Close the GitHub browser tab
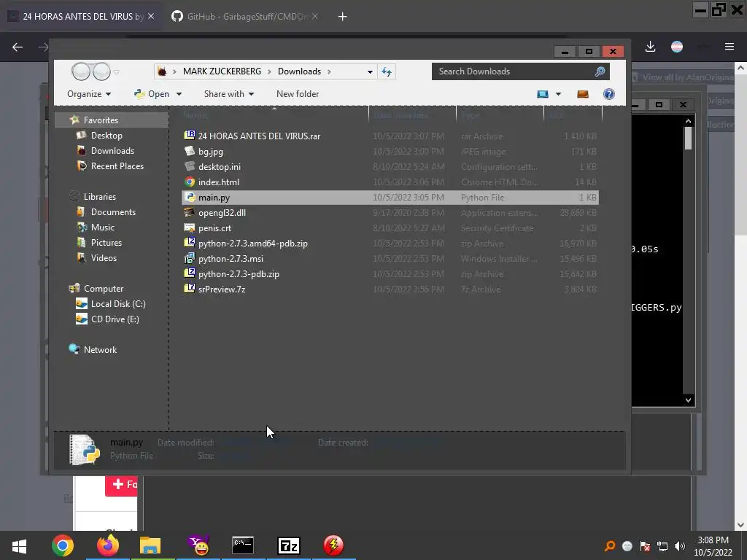The image size is (747, 560). pyautogui.click(x=315, y=16)
